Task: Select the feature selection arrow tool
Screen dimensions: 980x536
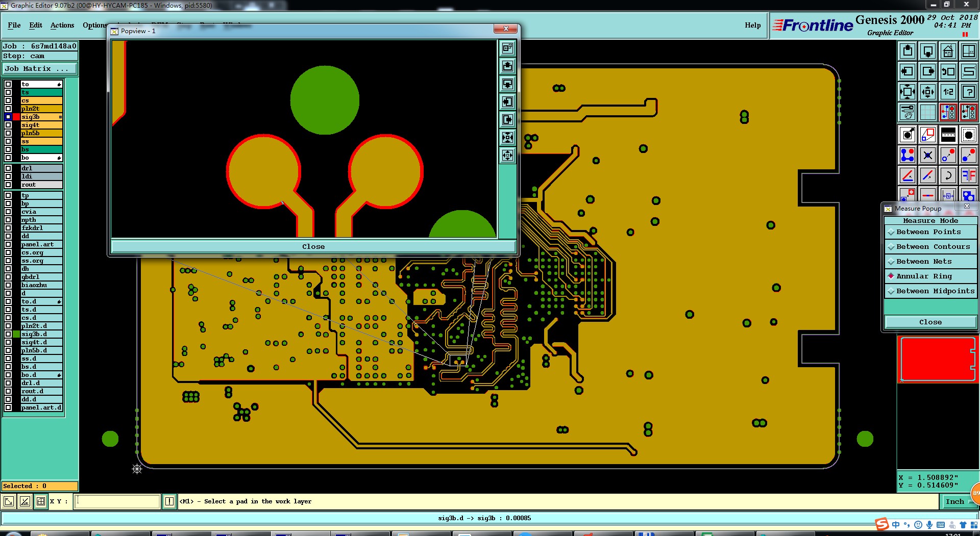Action: [x=908, y=135]
